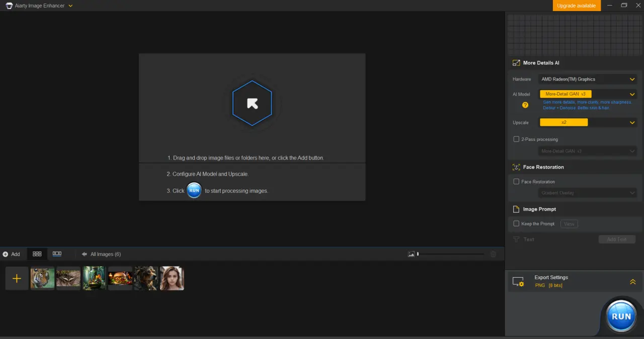Click the Export Settings gear icon
Image resolution: width=644 pixels, height=339 pixels.
pos(518,282)
